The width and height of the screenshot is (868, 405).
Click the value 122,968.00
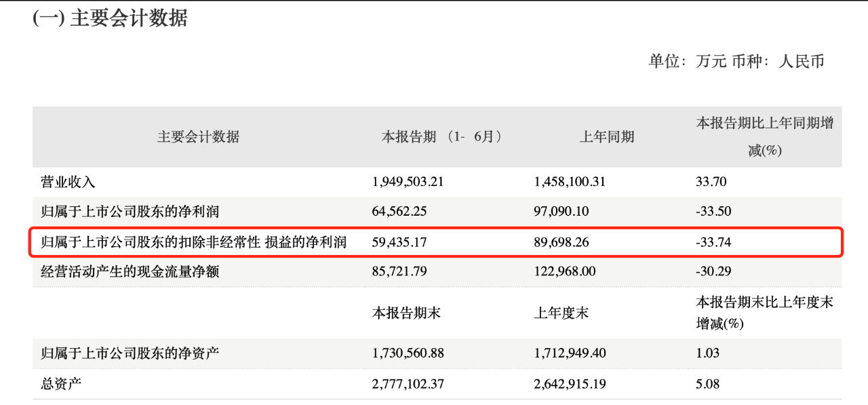pyautogui.click(x=565, y=271)
